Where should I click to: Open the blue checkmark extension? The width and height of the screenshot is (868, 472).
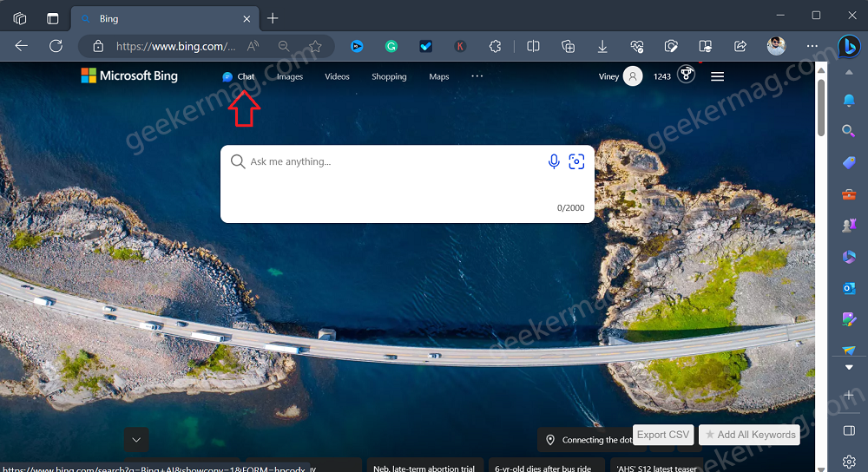(x=425, y=47)
